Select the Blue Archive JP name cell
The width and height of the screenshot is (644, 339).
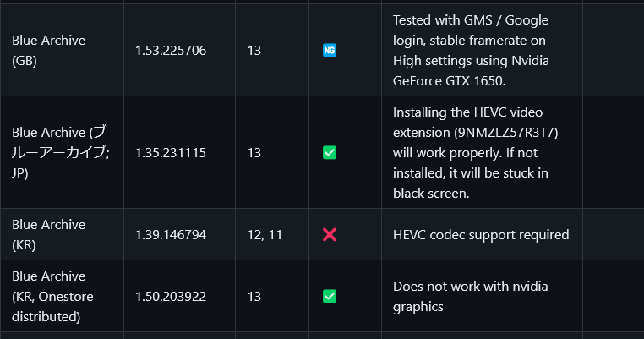pyautogui.click(x=60, y=153)
